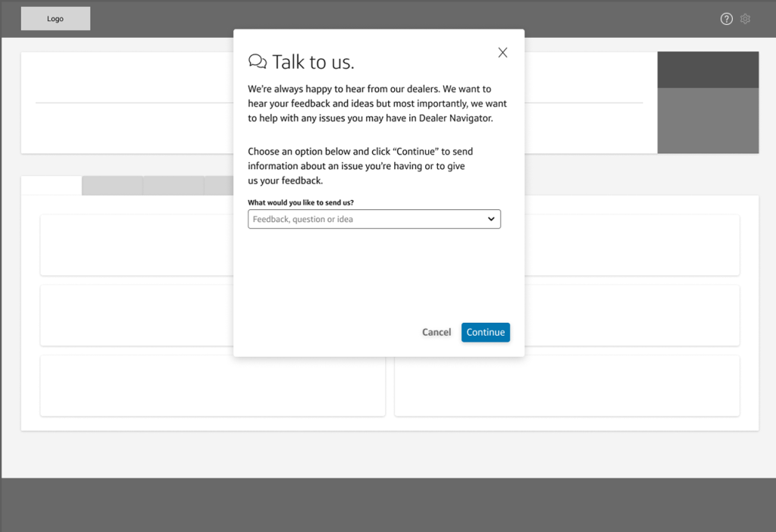Select the bottom-right content card
The width and height of the screenshot is (776, 532).
[x=567, y=386]
